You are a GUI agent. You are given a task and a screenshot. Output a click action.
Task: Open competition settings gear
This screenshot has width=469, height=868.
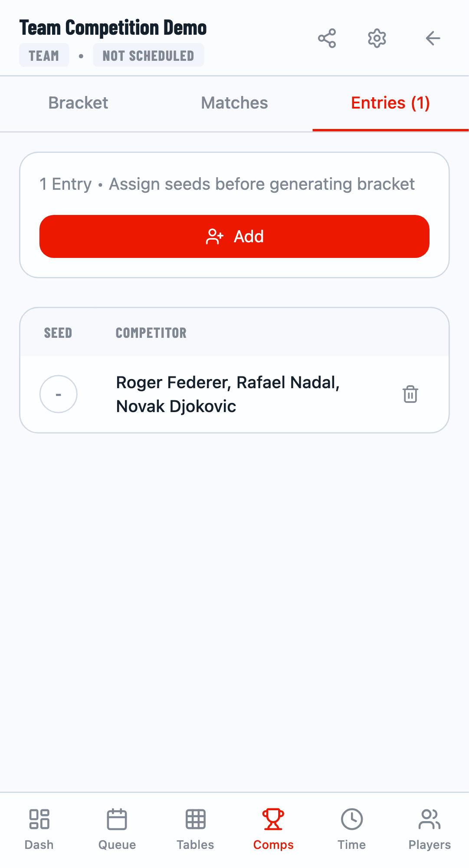click(377, 39)
